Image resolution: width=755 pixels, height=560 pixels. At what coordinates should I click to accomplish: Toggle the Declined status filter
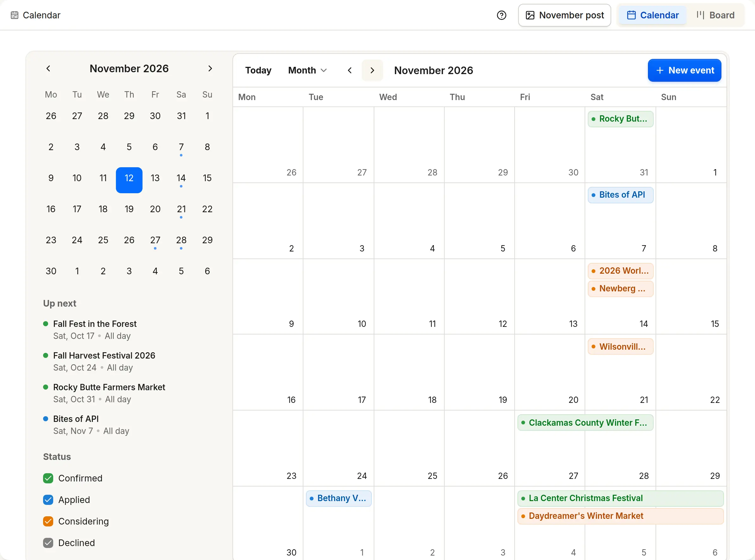pyautogui.click(x=48, y=543)
